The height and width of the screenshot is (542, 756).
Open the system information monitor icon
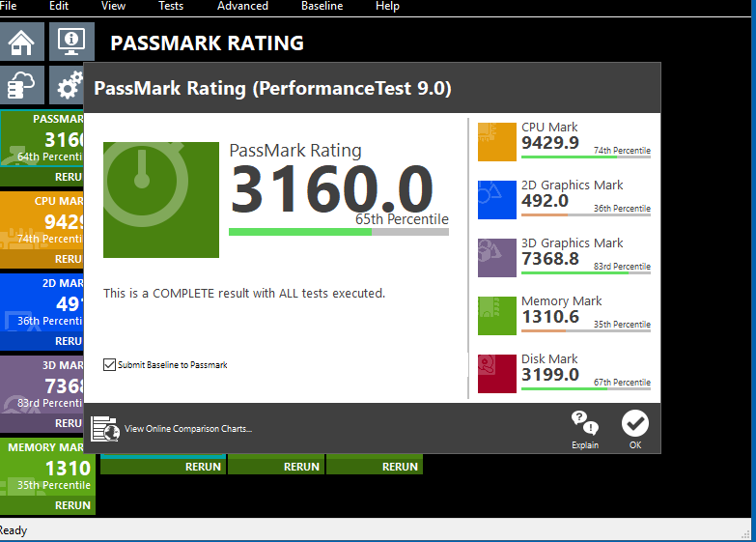[x=71, y=42]
